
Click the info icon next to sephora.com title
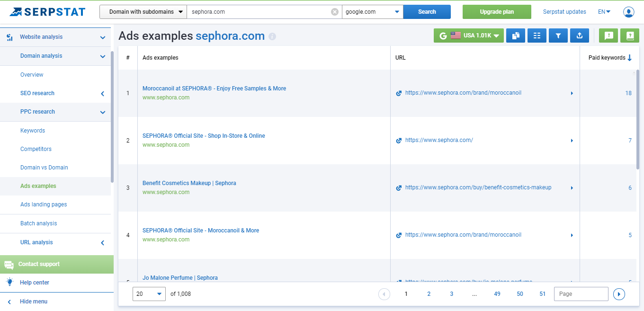[x=272, y=36]
